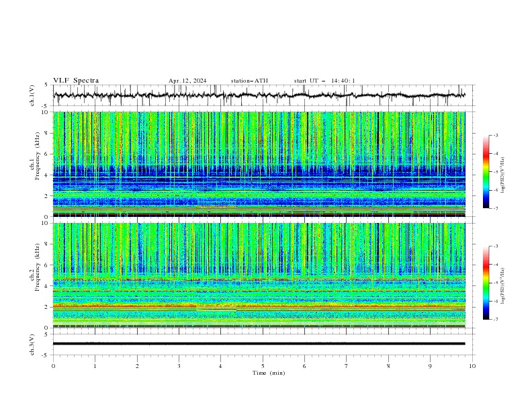
Task: Click the 'VLF Spectra' title text
Action: (76, 81)
